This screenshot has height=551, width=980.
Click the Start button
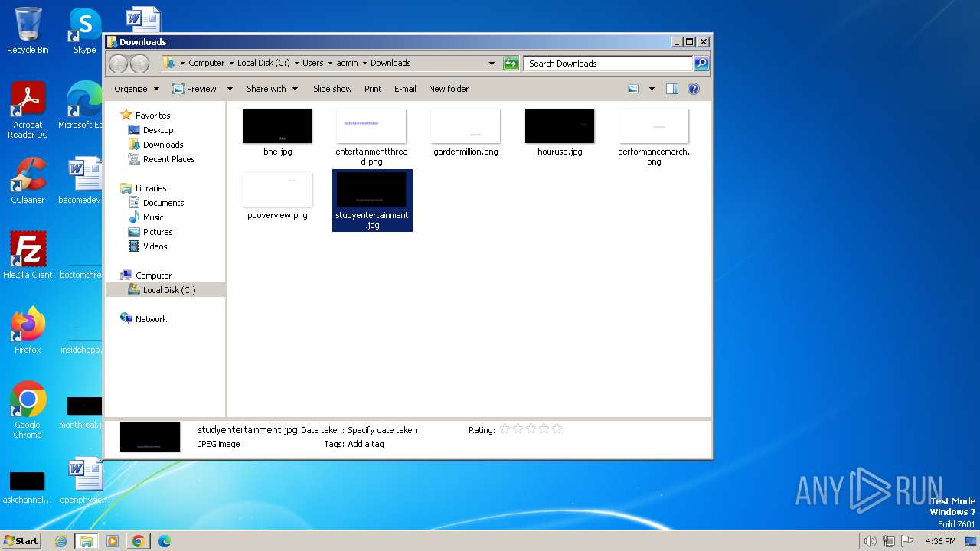point(21,541)
